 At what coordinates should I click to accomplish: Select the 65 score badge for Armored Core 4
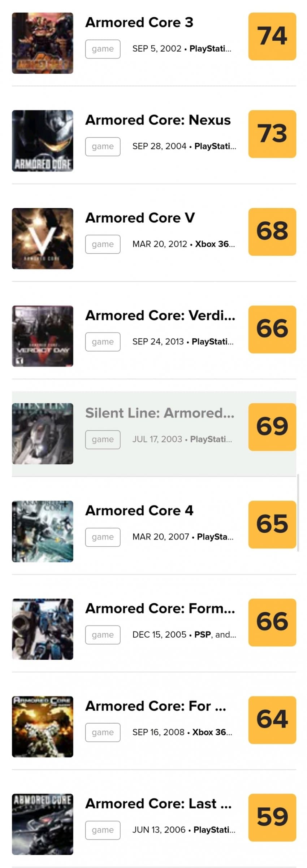tap(272, 525)
